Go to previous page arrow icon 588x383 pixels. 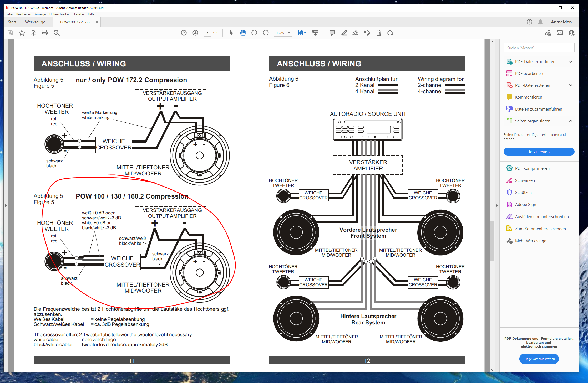pos(184,33)
